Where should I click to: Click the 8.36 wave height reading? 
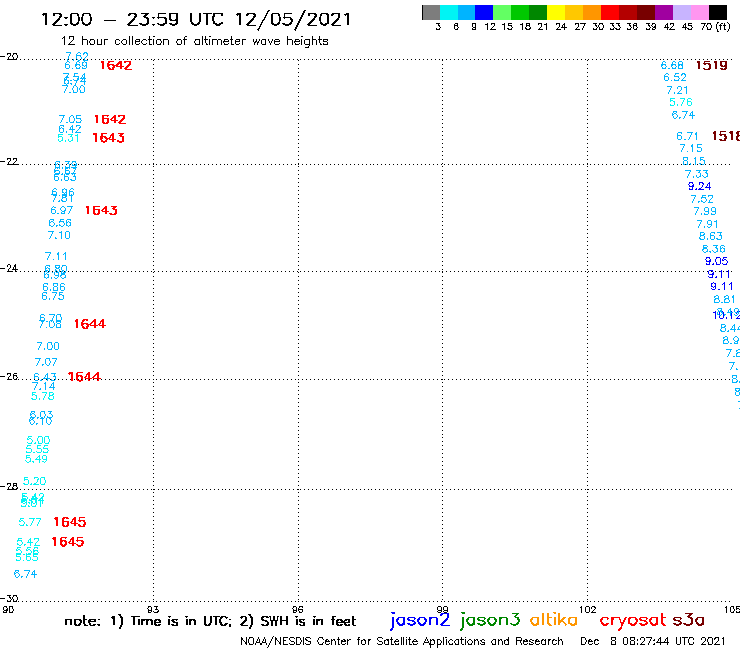click(713, 249)
